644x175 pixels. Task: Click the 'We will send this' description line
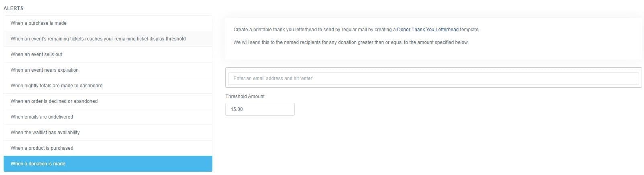(x=351, y=42)
